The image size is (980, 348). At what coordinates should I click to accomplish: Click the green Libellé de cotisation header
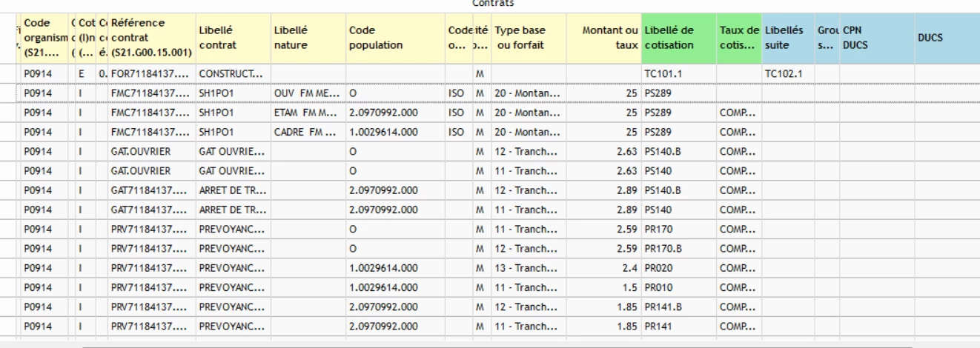coord(679,39)
